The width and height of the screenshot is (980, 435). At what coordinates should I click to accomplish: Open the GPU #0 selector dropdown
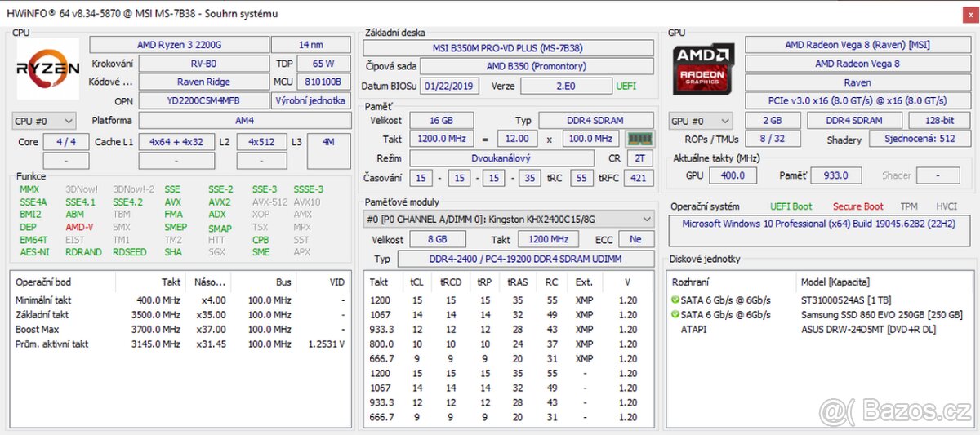coord(700,121)
